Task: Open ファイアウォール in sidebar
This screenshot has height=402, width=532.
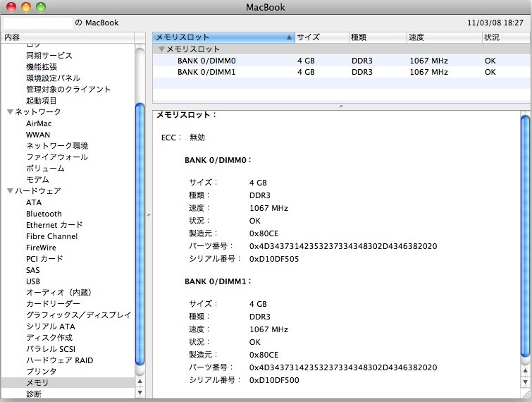Action: [57, 157]
